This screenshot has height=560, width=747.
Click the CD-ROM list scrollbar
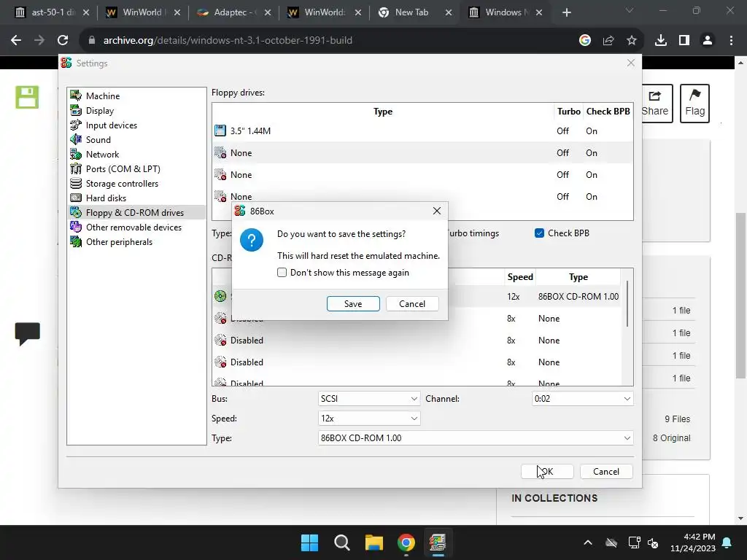coord(627,304)
